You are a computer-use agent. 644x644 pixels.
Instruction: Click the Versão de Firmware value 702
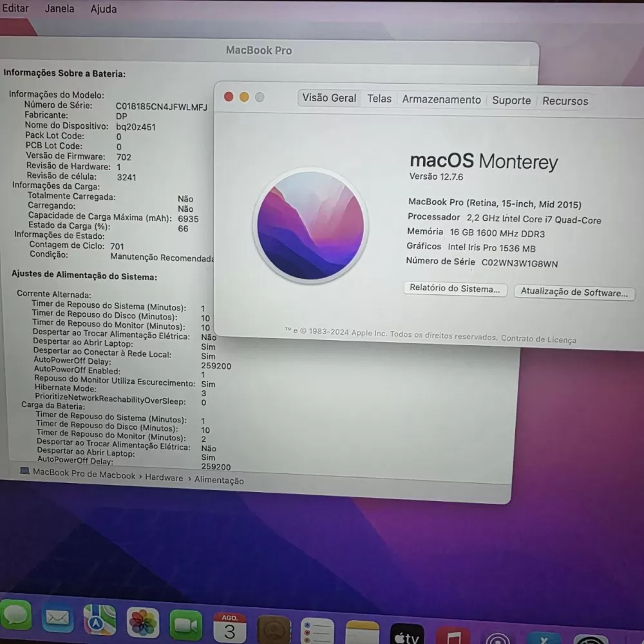tap(124, 157)
